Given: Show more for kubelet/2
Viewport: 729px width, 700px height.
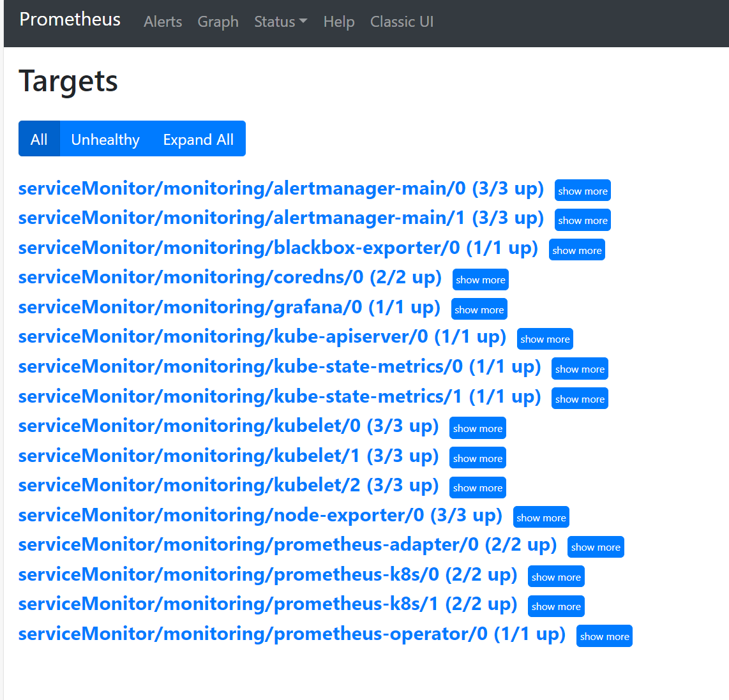Looking at the screenshot, I should click(x=477, y=488).
